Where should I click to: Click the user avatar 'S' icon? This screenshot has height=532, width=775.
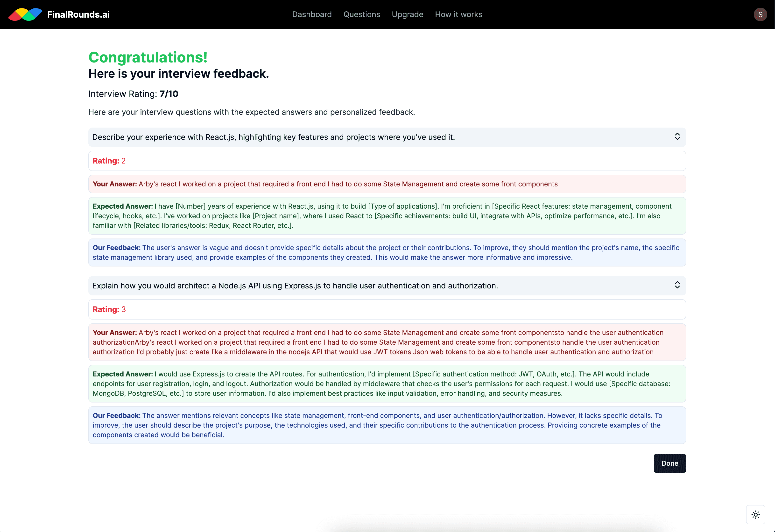[760, 14]
